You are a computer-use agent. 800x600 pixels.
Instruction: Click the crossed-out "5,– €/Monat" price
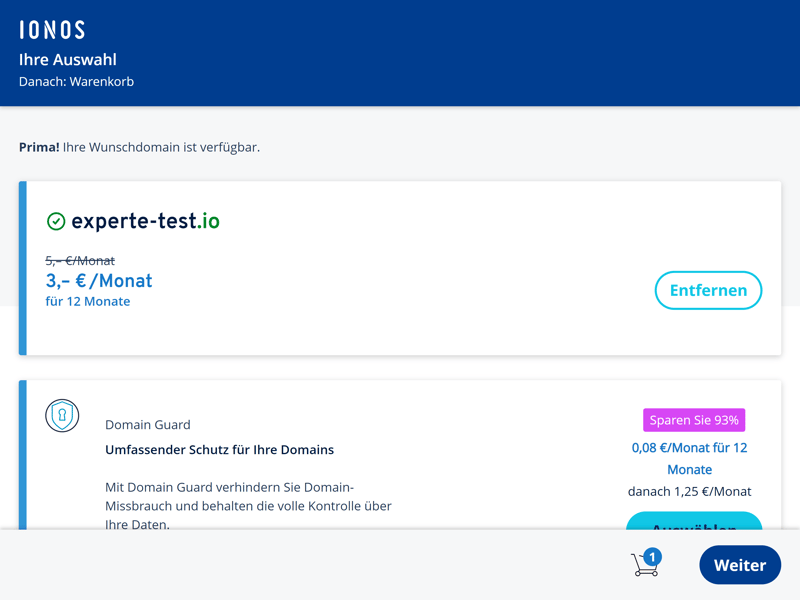(x=80, y=261)
